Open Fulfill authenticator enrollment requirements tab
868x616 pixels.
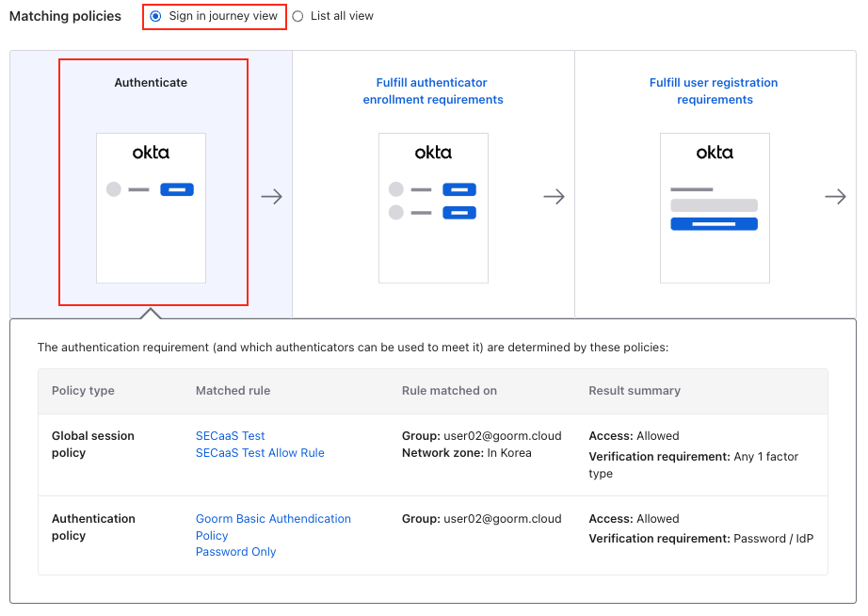(433, 91)
